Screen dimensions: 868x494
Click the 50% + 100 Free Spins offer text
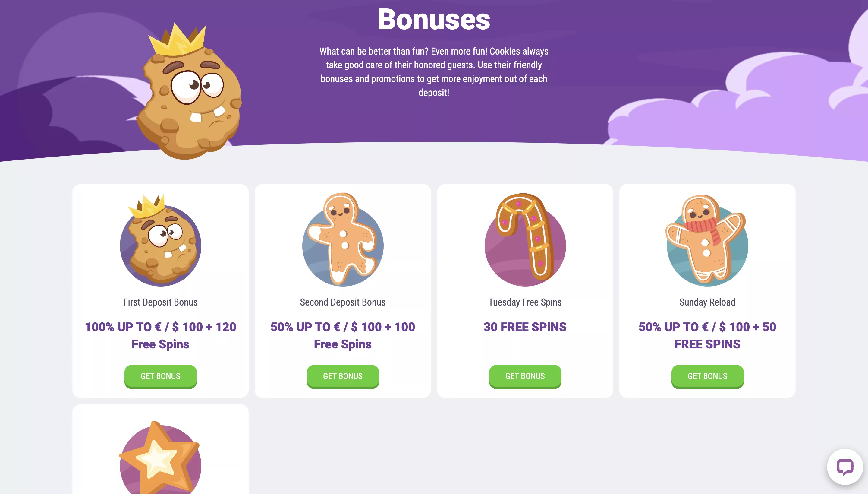click(343, 335)
